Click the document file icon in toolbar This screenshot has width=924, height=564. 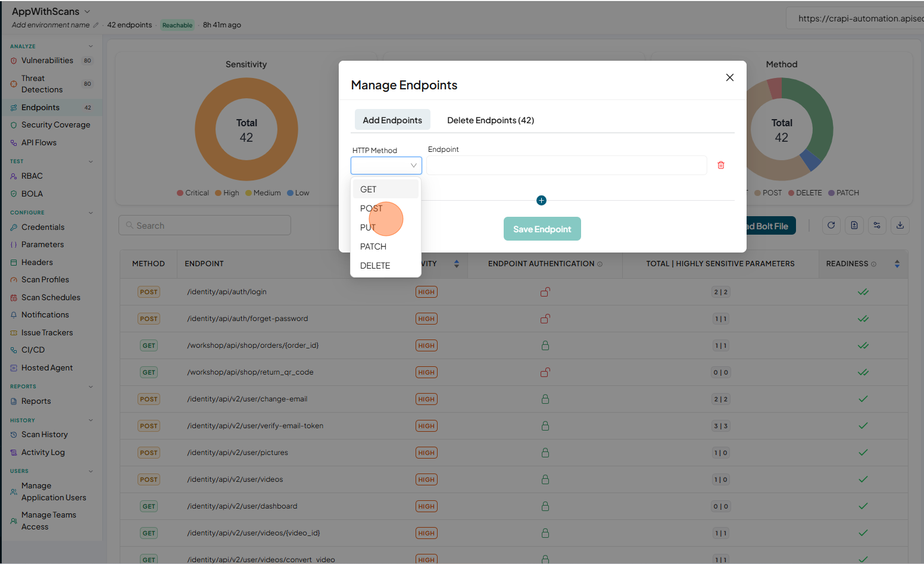tap(854, 225)
